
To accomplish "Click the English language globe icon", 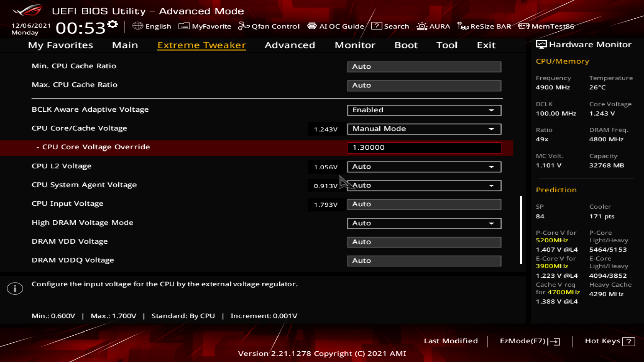I will 138,26.
